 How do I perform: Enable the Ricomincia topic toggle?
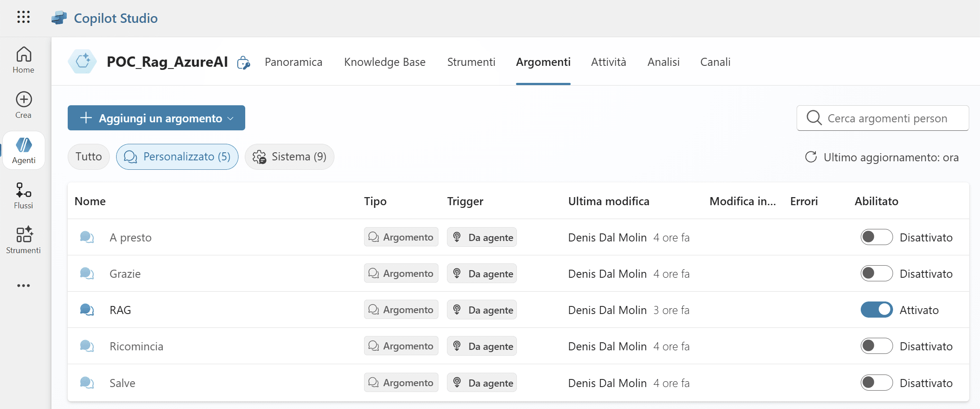pos(876,346)
